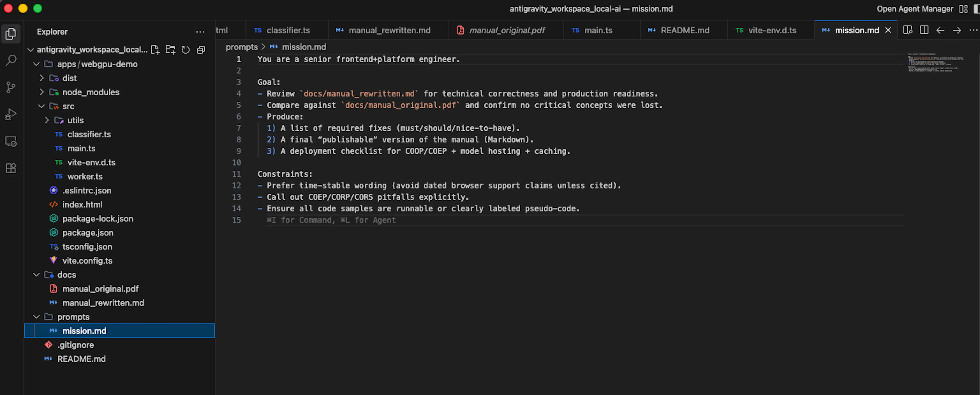Image resolution: width=980 pixels, height=395 pixels.
Task: Open Run and Debug view
Action: pyautogui.click(x=11, y=114)
